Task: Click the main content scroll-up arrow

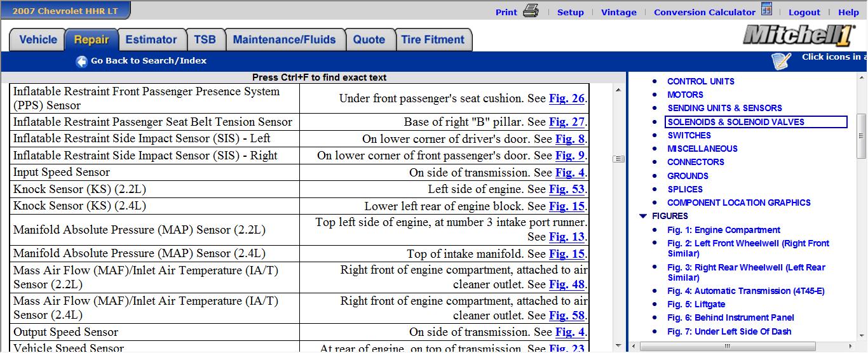Action: 618,91
